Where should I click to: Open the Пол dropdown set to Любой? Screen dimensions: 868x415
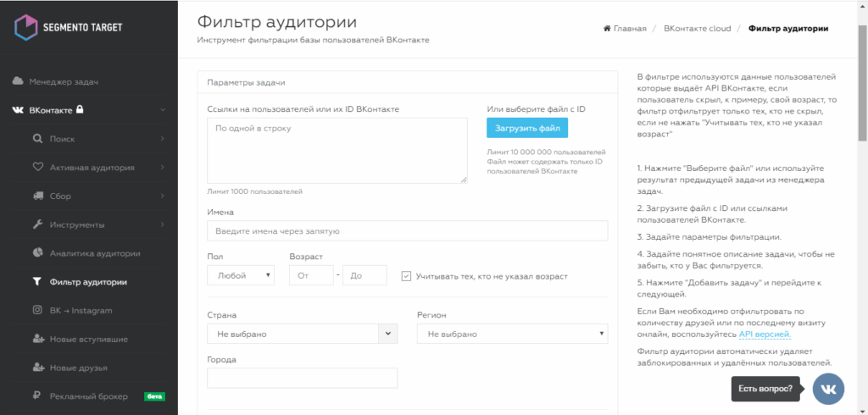pyautogui.click(x=241, y=275)
